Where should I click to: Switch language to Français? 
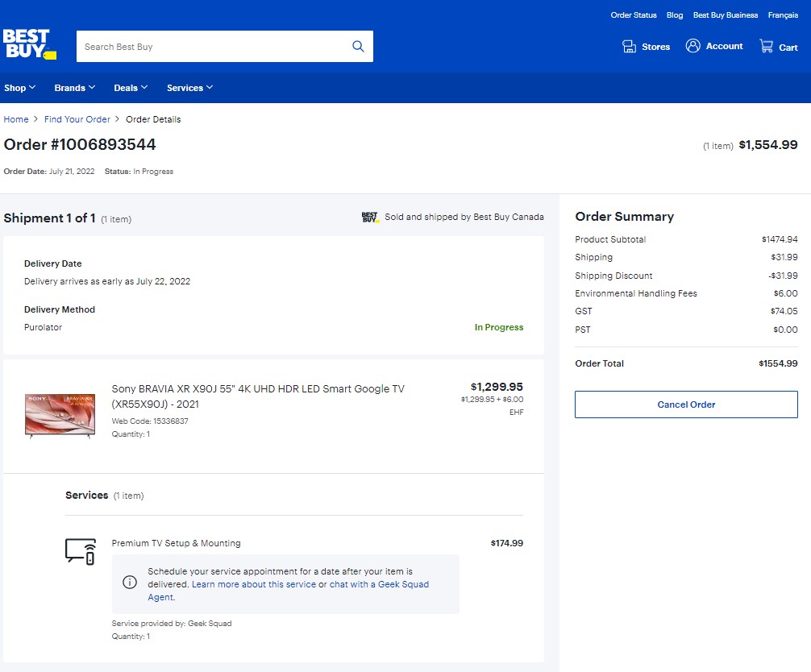783,15
